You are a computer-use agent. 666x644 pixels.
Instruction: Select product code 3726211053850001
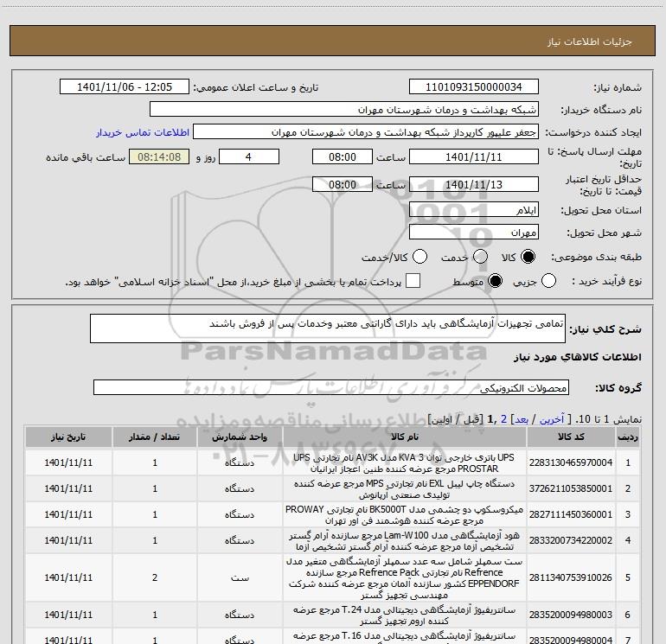571,488
